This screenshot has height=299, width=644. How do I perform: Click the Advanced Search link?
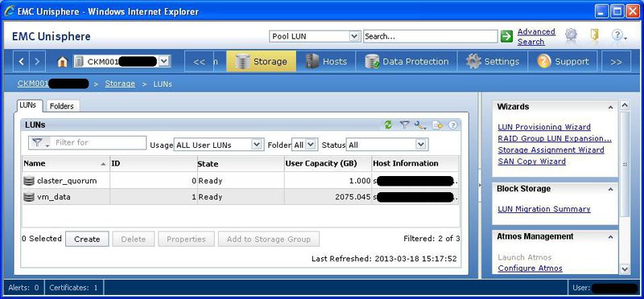coord(536,36)
